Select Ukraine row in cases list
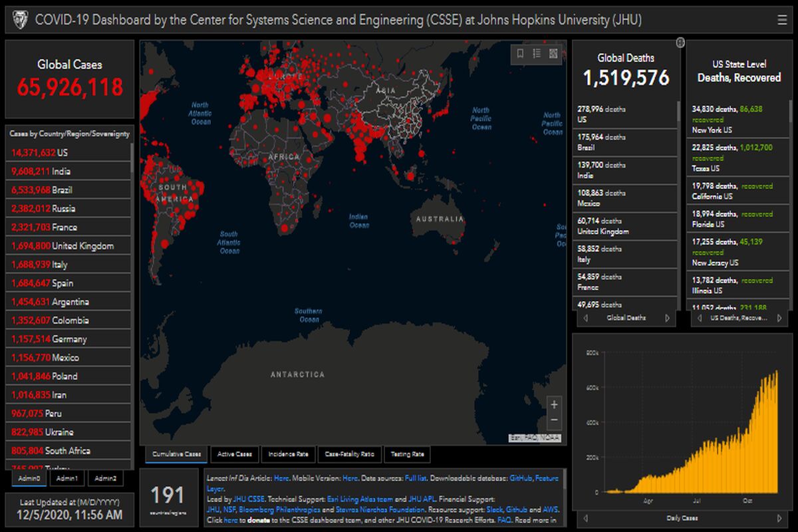The height and width of the screenshot is (532, 798). (69, 432)
